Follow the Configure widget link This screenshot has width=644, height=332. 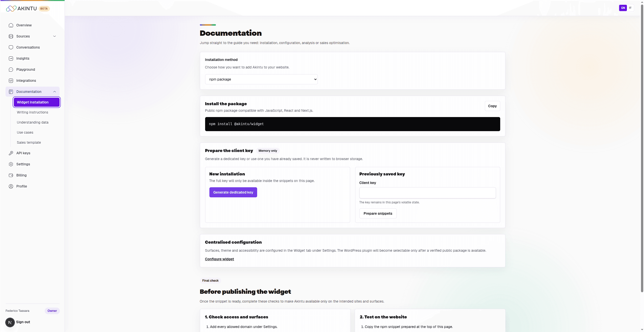click(219, 259)
